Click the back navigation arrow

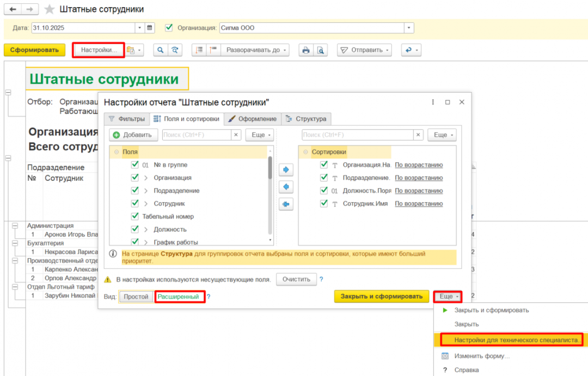(x=13, y=9)
